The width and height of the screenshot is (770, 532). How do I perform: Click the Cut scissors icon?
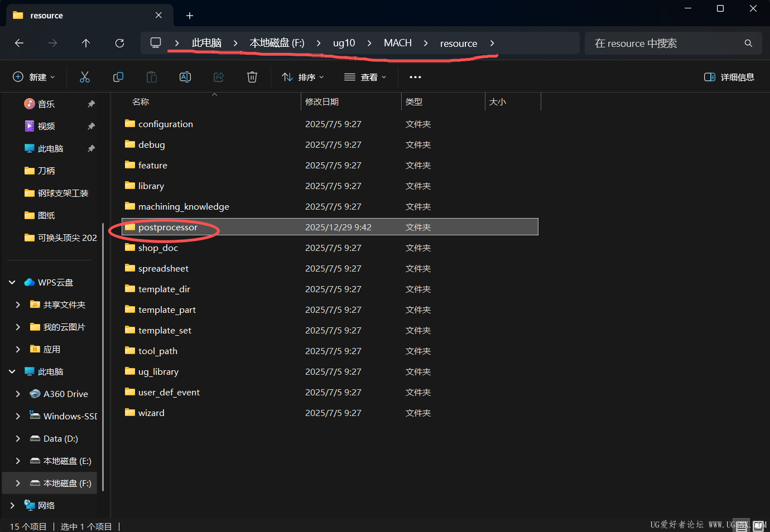(x=85, y=77)
